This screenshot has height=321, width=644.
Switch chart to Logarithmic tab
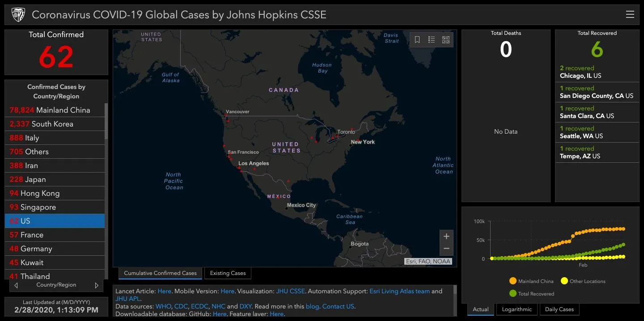(517, 309)
